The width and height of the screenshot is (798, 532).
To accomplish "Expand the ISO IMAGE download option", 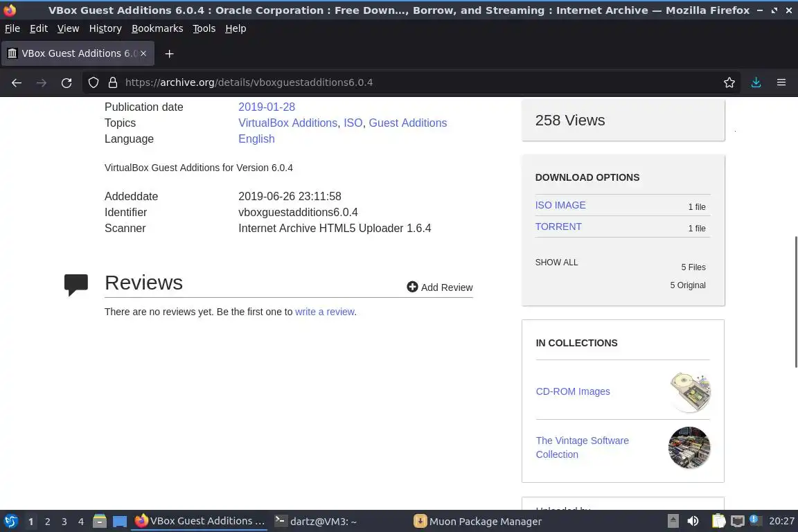I will 560,205.
